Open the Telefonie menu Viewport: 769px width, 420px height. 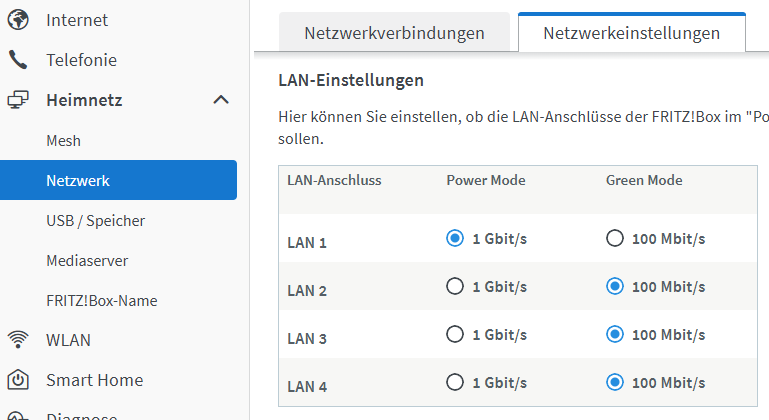pyautogui.click(x=81, y=60)
